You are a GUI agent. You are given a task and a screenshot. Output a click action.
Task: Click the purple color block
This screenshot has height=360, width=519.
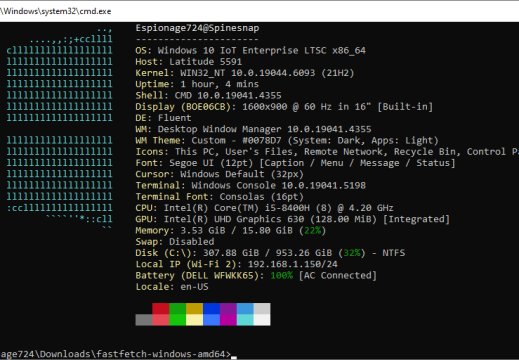[x=228, y=309]
